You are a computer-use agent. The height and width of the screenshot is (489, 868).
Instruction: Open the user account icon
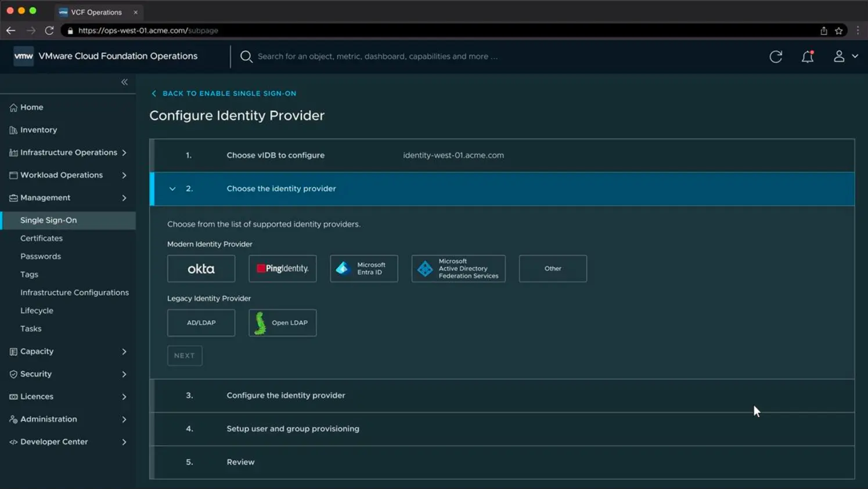[x=839, y=56]
